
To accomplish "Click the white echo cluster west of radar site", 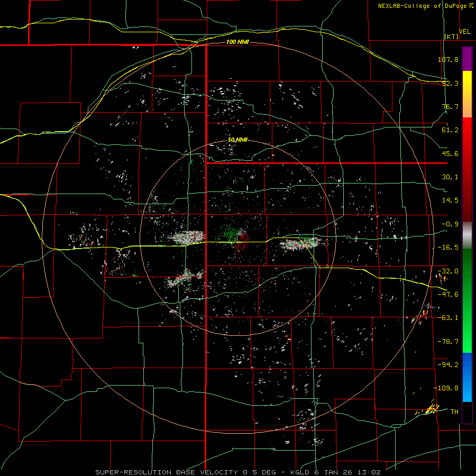I will tap(188, 237).
